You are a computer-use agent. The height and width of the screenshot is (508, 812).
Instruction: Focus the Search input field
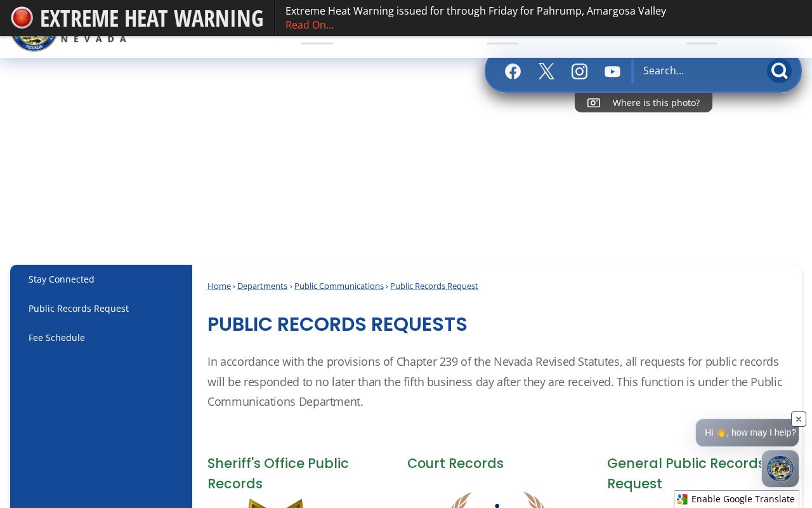[700, 70]
